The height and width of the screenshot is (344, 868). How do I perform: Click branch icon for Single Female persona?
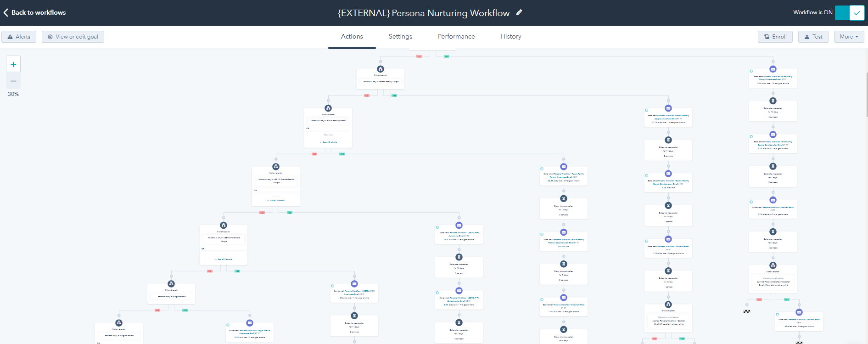click(171, 284)
